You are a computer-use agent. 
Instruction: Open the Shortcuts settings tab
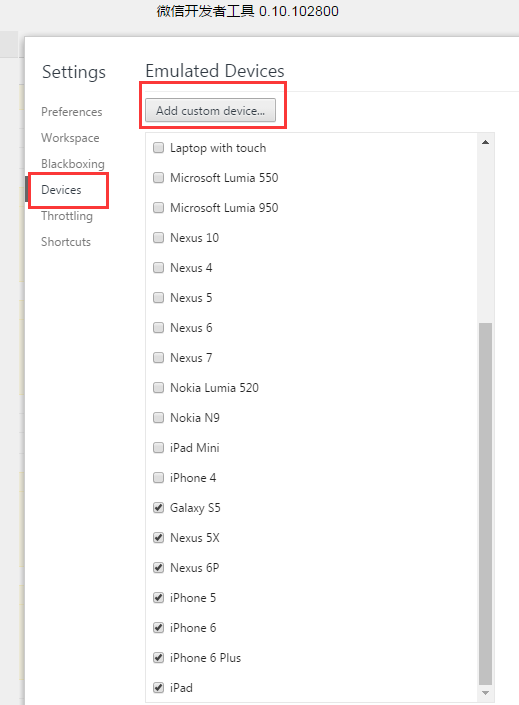66,242
